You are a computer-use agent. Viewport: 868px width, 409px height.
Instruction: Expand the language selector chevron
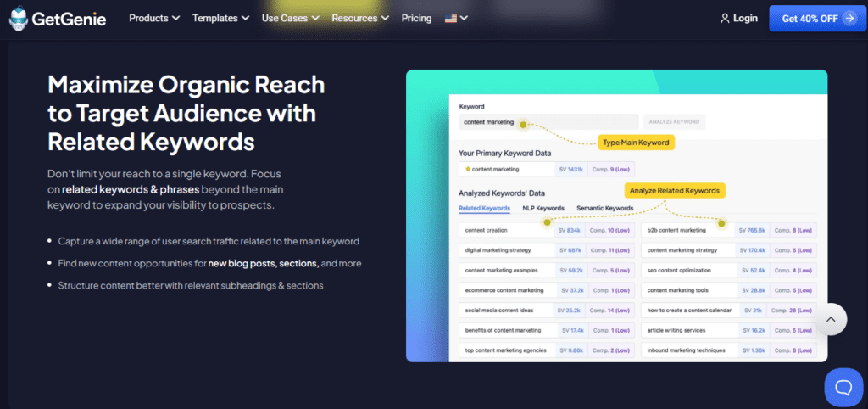click(x=464, y=19)
